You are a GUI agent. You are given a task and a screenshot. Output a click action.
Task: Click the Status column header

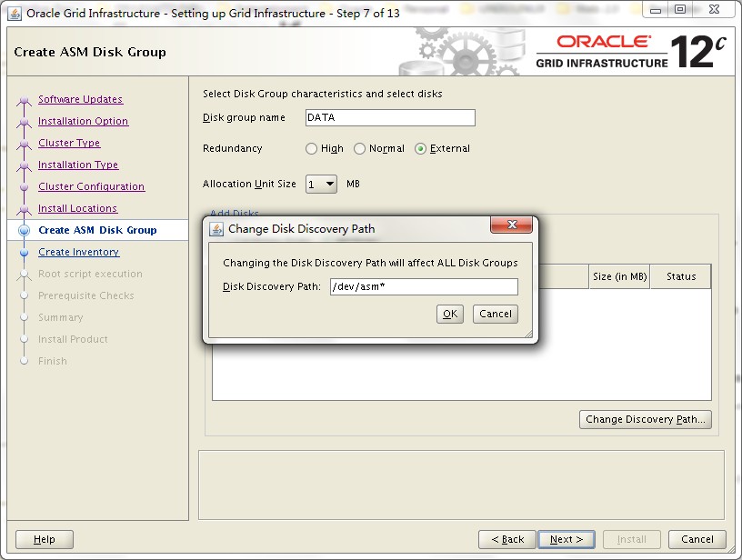click(x=681, y=276)
